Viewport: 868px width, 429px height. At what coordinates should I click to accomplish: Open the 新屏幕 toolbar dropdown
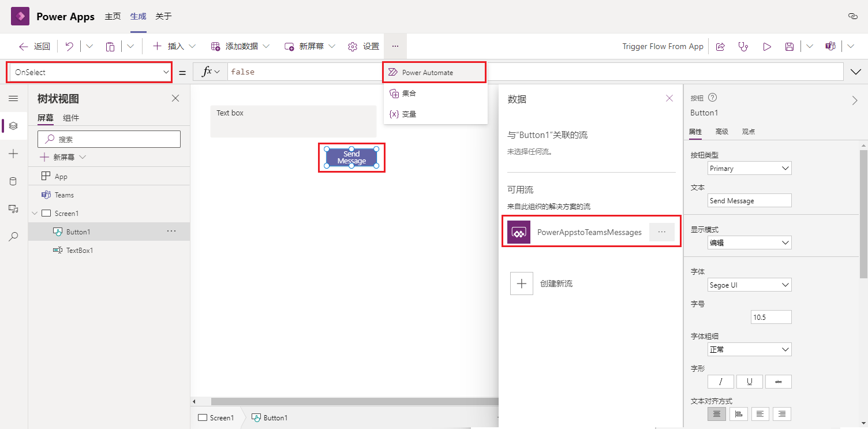pyautogui.click(x=310, y=46)
